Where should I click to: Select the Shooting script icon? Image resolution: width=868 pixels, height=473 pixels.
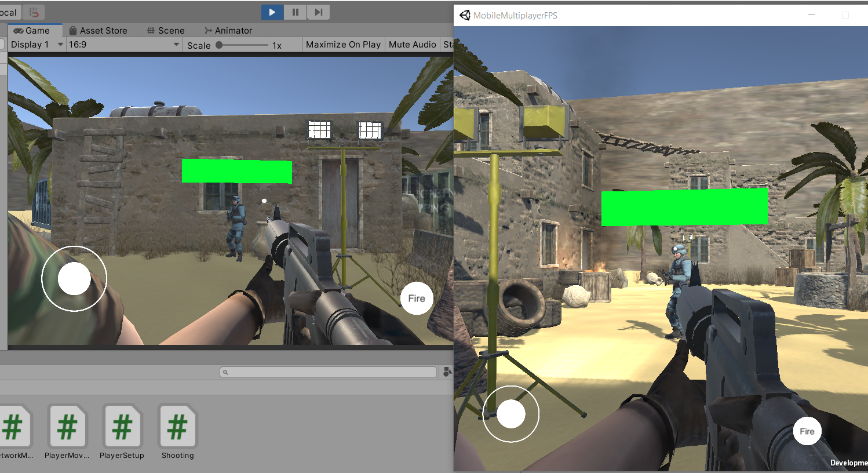(x=177, y=427)
